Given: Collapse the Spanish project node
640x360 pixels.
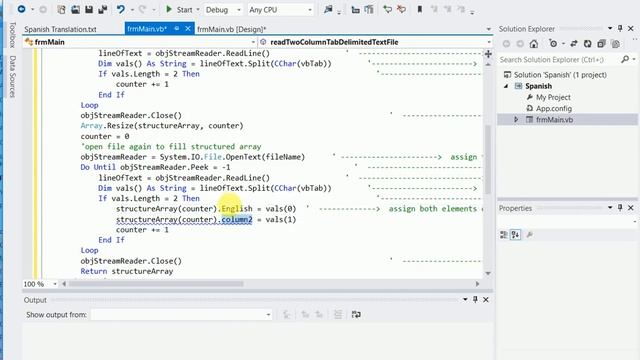Looking at the screenshot, I should pyautogui.click(x=506, y=86).
